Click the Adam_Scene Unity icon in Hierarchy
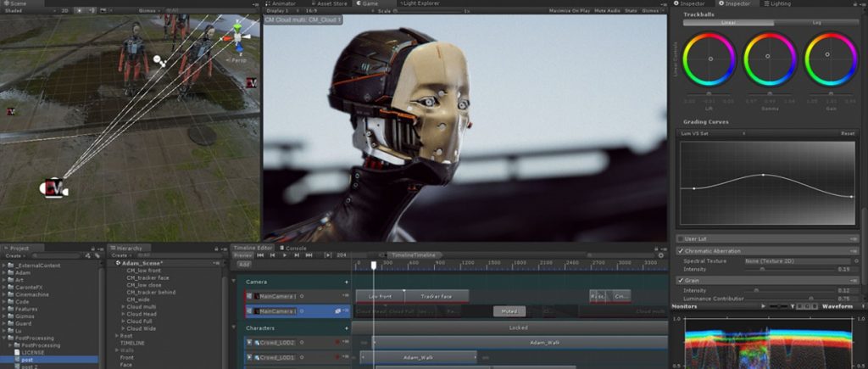 (x=118, y=263)
